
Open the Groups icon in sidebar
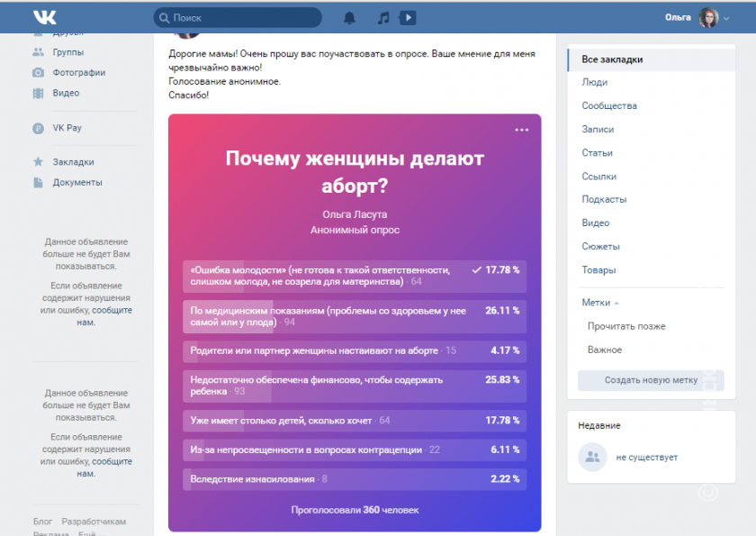tap(38, 52)
